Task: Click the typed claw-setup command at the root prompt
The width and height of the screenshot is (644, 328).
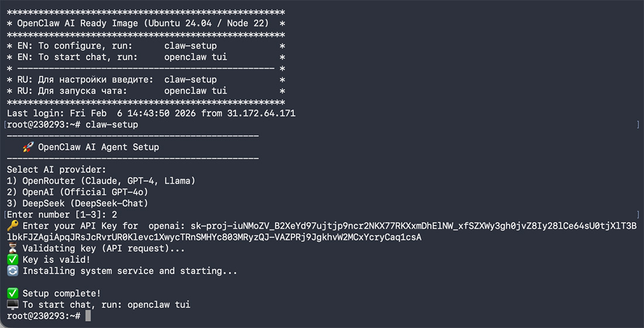Action: coord(112,125)
